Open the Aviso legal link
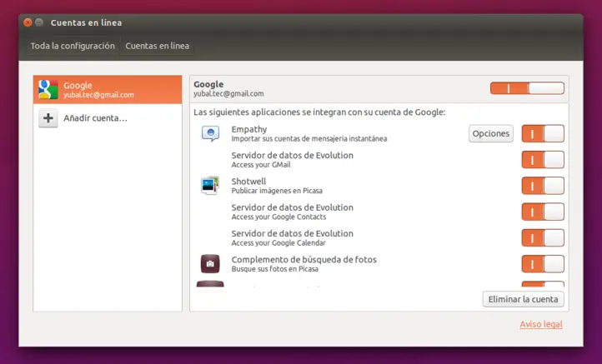602x364 pixels. pyautogui.click(x=541, y=325)
